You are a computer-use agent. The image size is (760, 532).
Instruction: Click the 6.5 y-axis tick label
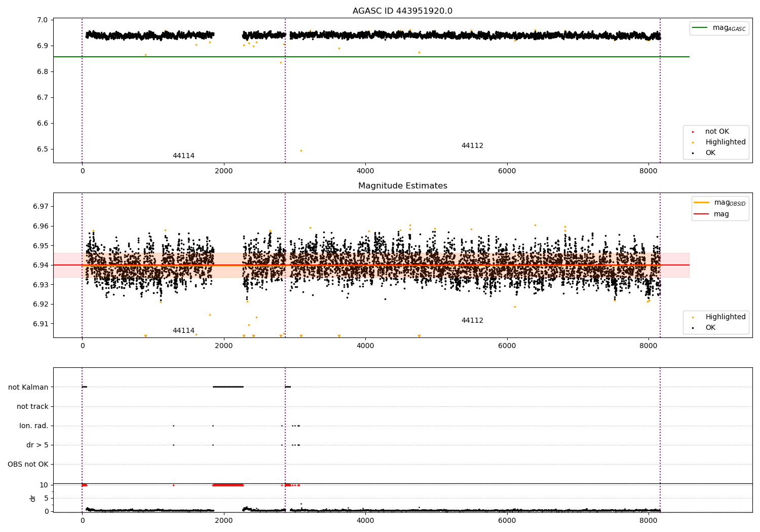coord(43,149)
